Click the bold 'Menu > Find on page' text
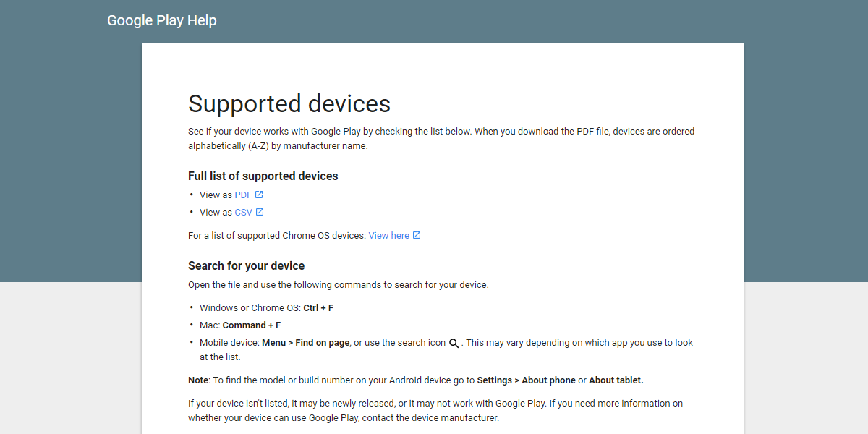Viewport: 868px width, 434px height. [306, 343]
